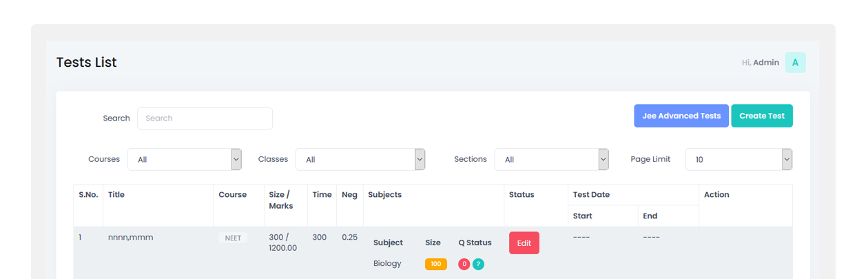Click the serial number '1' cell

pos(80,238)
